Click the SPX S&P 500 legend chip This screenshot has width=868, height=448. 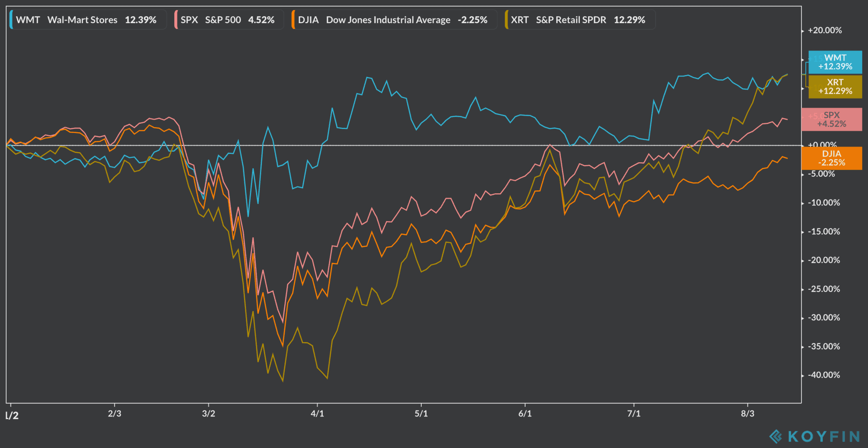pos(229,20)
